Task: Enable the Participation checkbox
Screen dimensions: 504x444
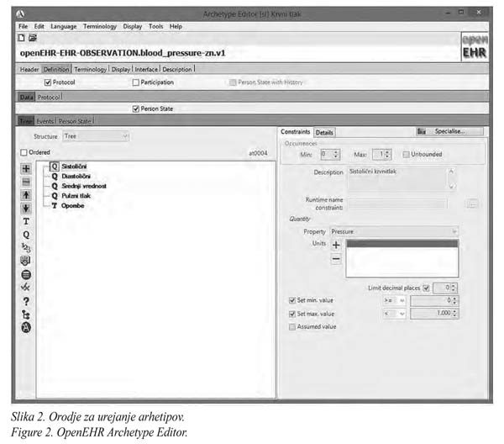Action: coord(135,82)
